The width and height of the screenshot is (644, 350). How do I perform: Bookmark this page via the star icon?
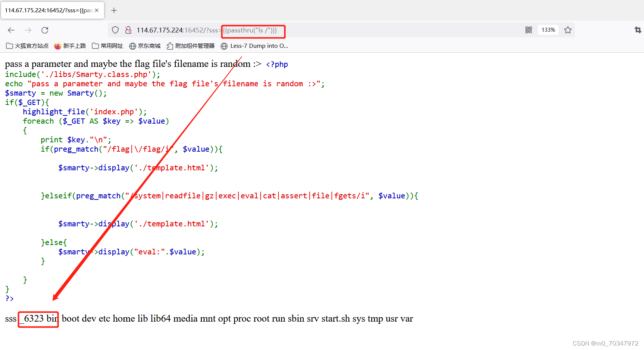(x=568, y=30)
